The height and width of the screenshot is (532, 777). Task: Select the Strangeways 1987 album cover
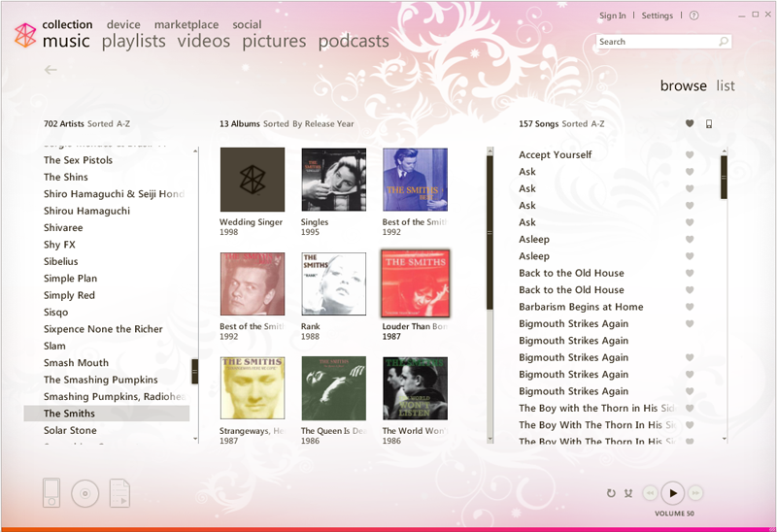(253, 388)
